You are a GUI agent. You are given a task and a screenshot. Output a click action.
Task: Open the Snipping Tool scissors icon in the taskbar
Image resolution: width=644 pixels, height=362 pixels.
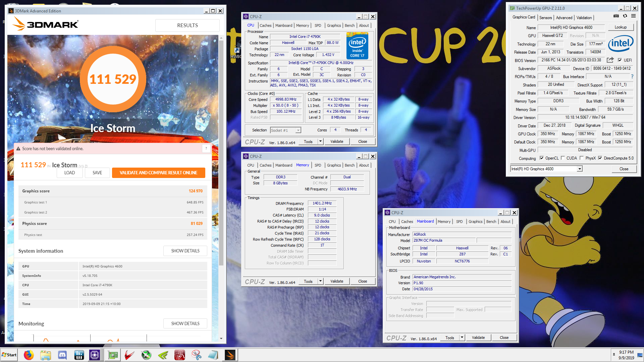(x=197, y=355)
